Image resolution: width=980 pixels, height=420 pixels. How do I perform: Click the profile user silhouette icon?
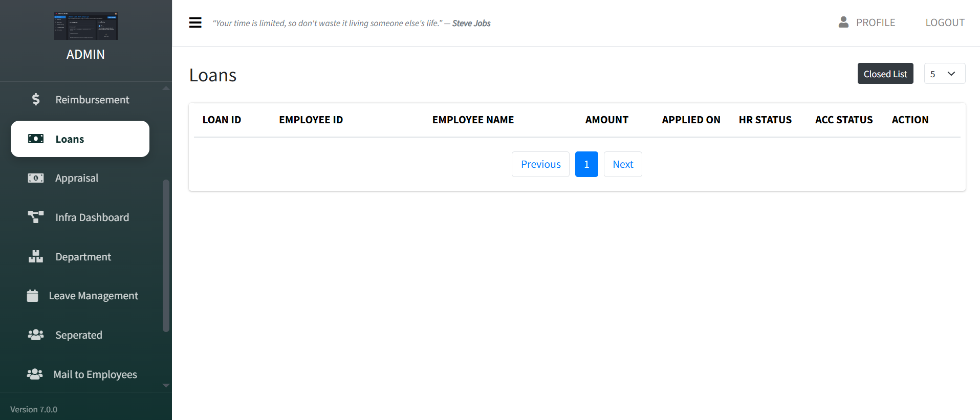[843, 22]
